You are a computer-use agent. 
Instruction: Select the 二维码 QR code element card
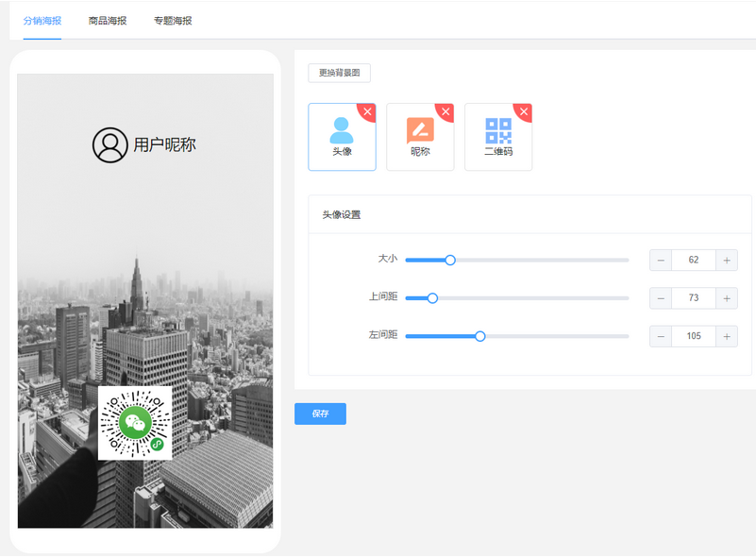498,138
